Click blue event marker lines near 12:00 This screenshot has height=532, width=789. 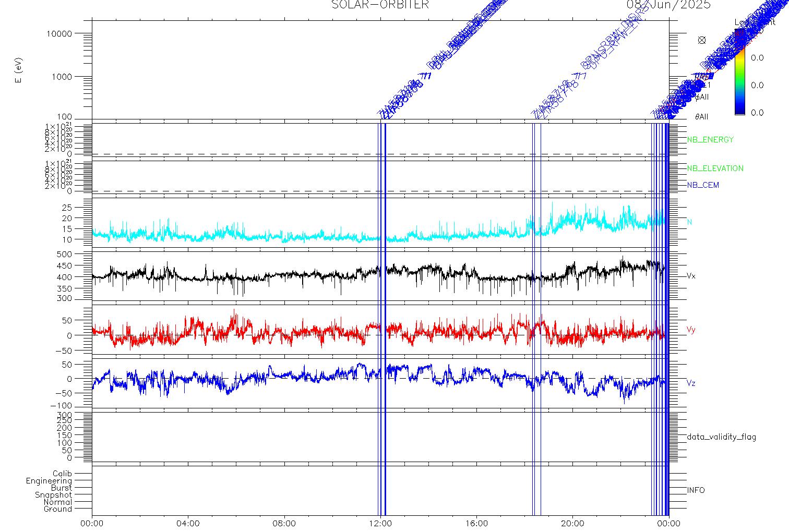(382, 318)
